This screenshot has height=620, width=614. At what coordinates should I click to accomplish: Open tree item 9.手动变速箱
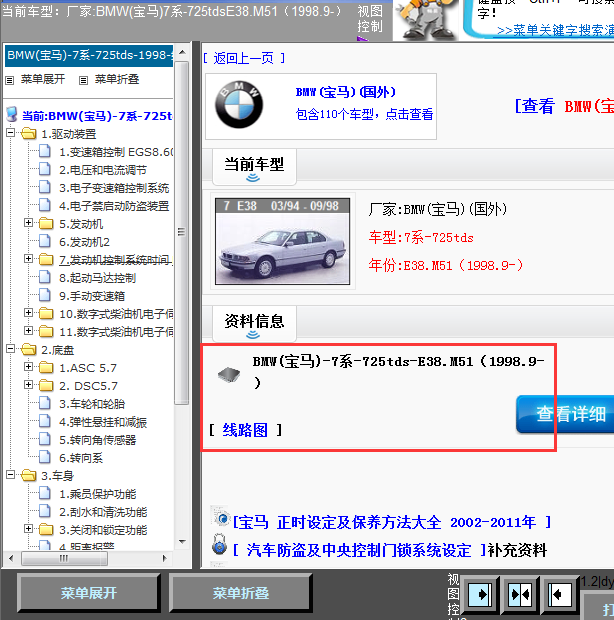[x=92, y=296]
